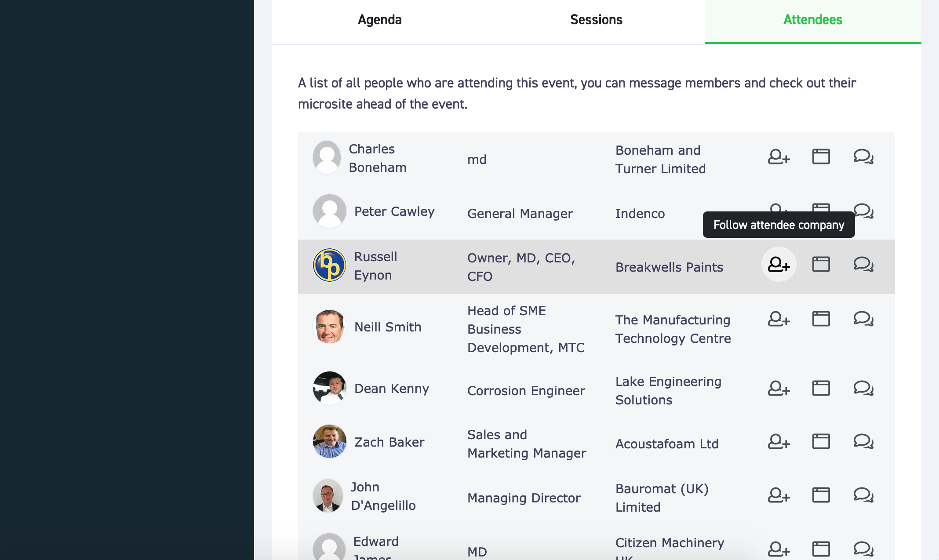The height and width of the screenshot is (560, 939).
Task: Open chat with Edward James
Action: point(863,549)
